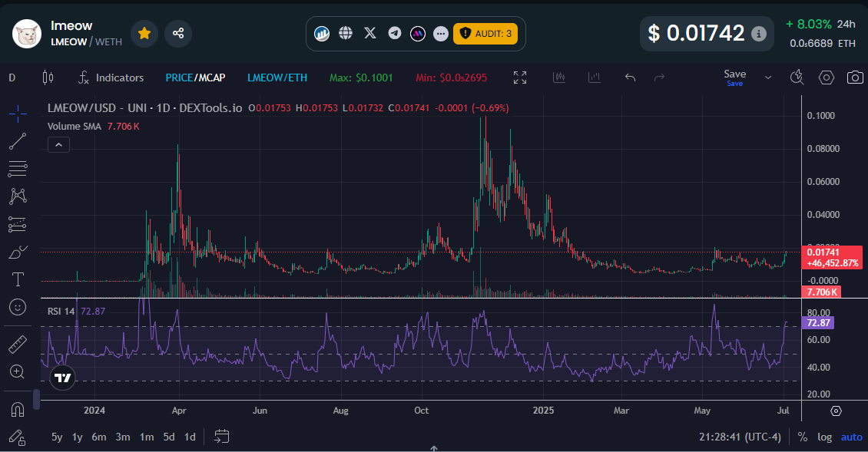The height and width of the screenshot is (452, 868).
Task: Open the DEXTools score chart icon
Action: (x=322, y=34)
